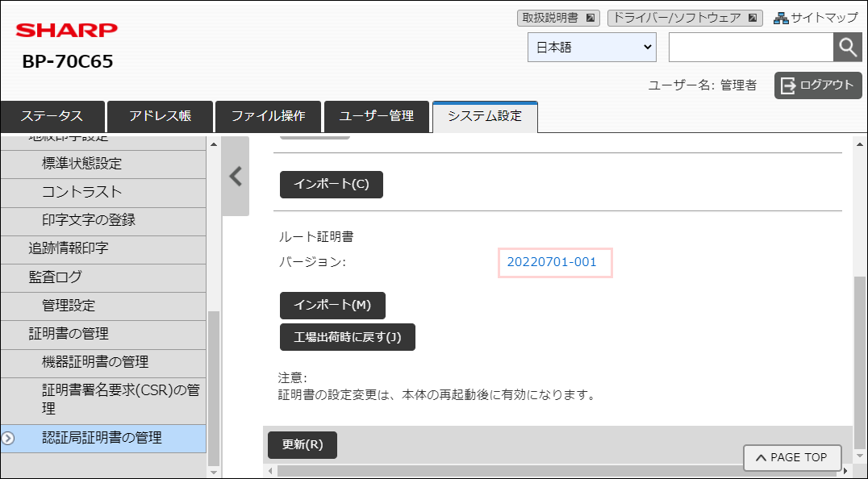Open 機器証明書の管理 in the sidebar

[x=103, y=362]
